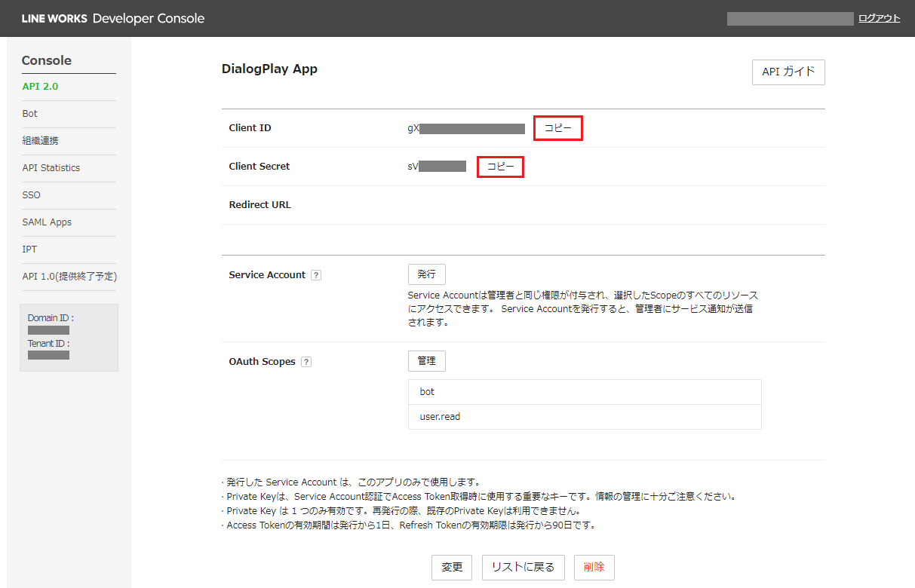Screen dimensions: 915x588
Task: Open SAML Apps in the sidebar
Action: 47,222
